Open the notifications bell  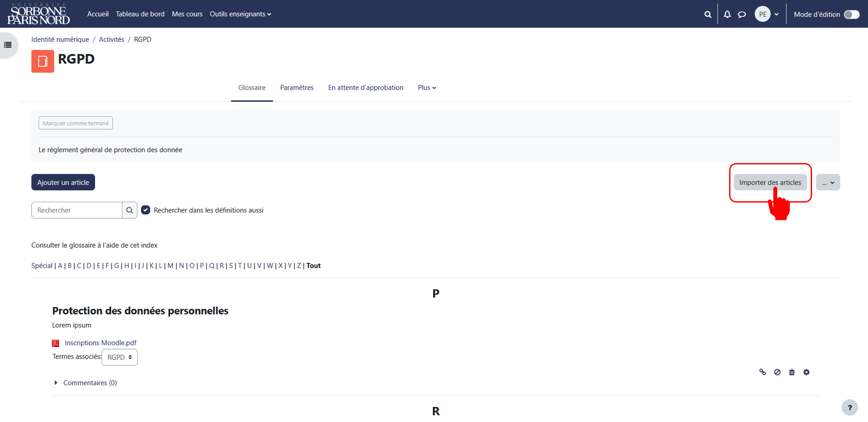pos(727,14)
